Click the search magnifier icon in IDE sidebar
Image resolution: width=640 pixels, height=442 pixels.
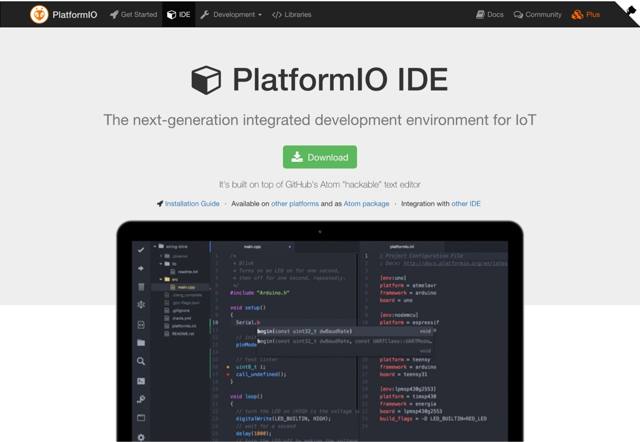(x=141, y=361)
